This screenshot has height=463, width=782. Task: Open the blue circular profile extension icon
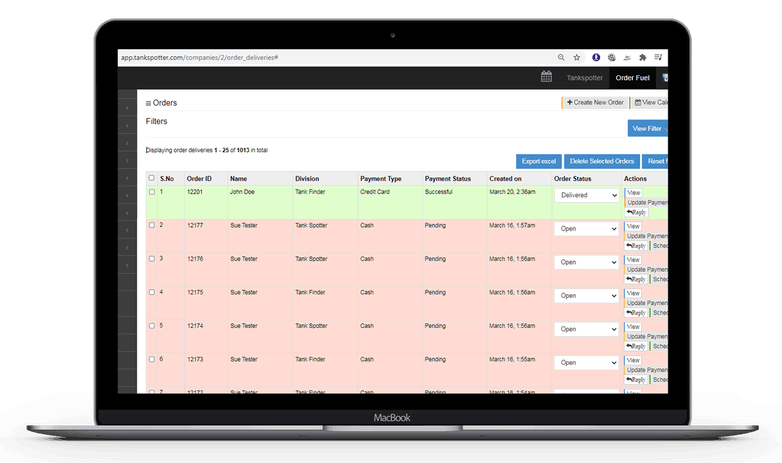click(596, 57)
